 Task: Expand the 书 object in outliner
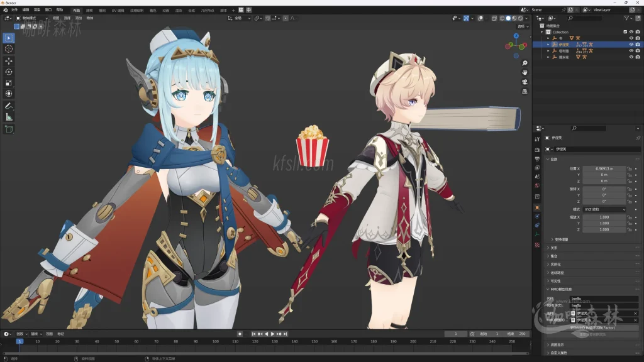point(548,38)
